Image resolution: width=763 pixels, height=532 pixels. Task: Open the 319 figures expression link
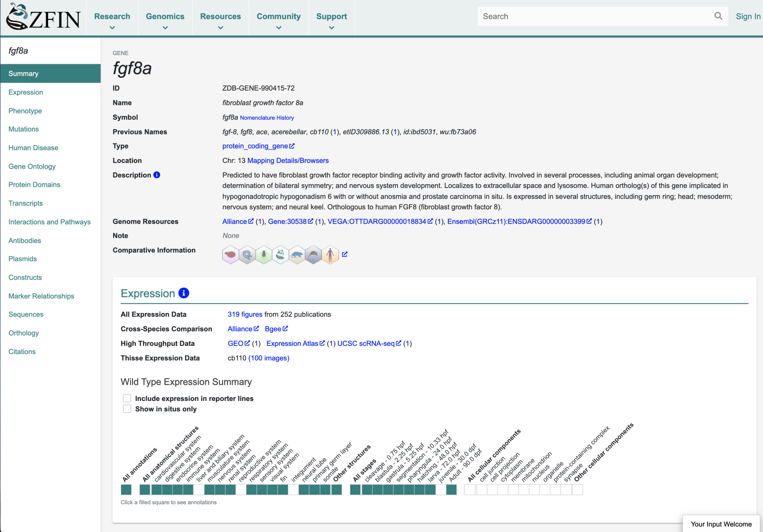tap(245, 314)
